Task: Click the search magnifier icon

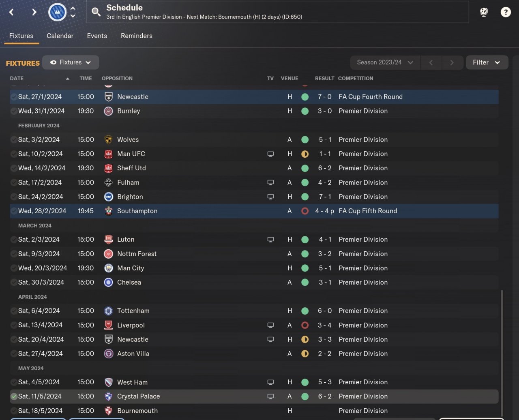Action: pyautogui.click(x=96, y=12)
